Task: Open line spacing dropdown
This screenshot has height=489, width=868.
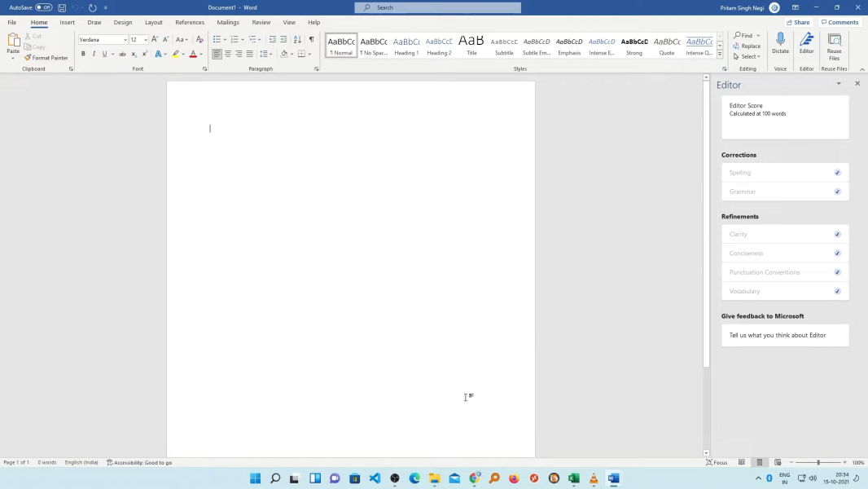Action: pos(266,54)
